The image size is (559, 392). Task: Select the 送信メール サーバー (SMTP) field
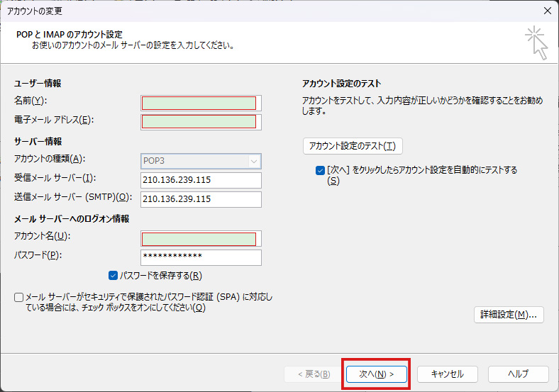tap(201, 199)
